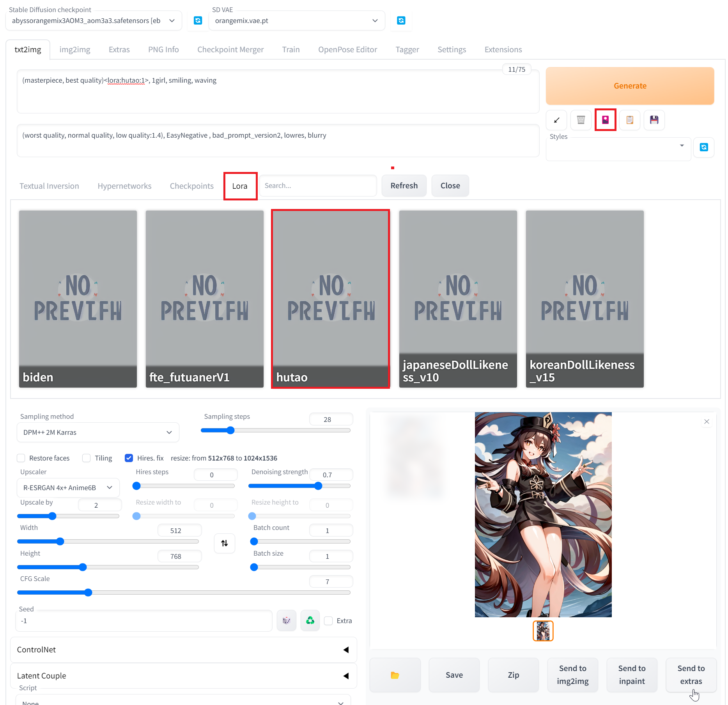Select the koreanDollLikeness_v15 Lora card

pyautogui.click(x=585, y=299)
